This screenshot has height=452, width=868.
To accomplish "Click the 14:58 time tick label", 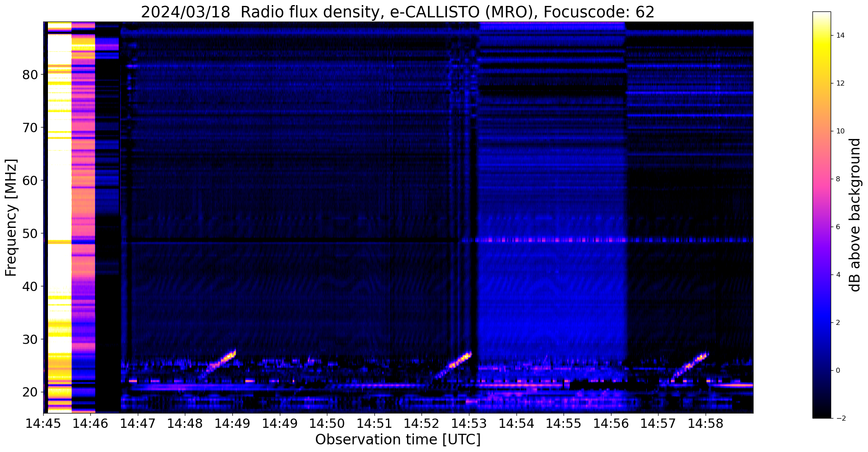I will pyautogui.click(x=706, y=424).
